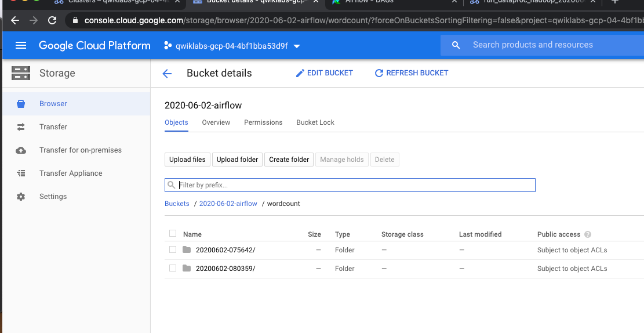Switch to the Objects tab
Image resolution: width=644 pixels, height=333 pixels.
(176, 122)
